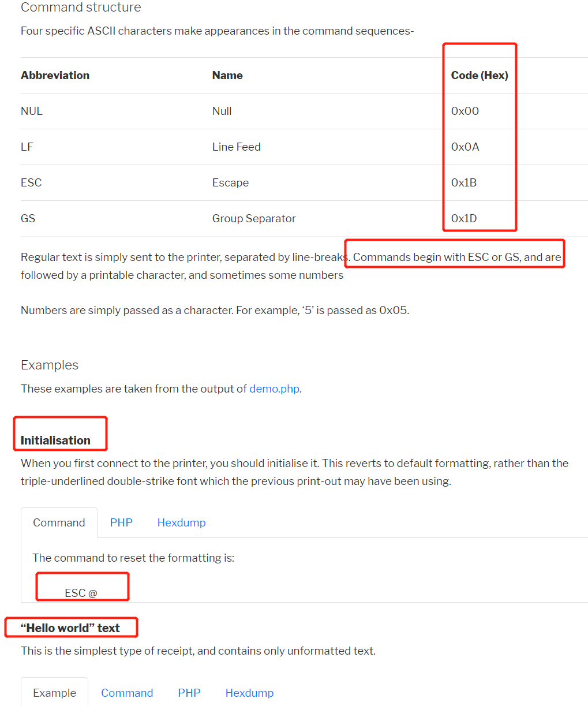The width and height of the screenshot is (588, 706).
Task: Switch to PHP tab under Initialisation
Action: [121, 522]
